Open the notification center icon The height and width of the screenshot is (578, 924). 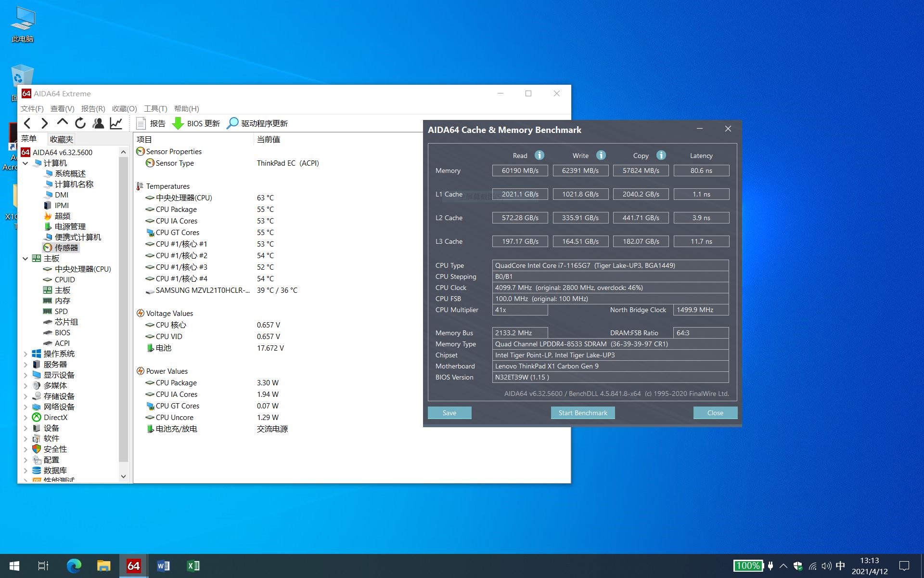click(x=904, y=566)
